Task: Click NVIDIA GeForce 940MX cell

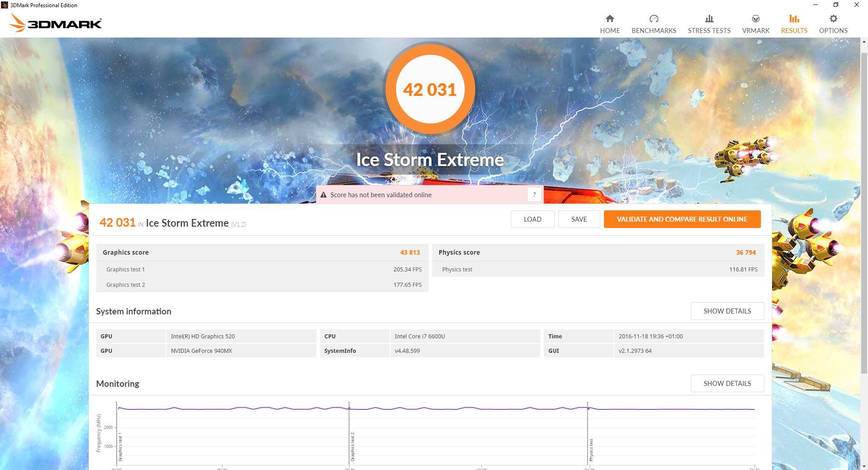Action: click(x=241, y=351)
